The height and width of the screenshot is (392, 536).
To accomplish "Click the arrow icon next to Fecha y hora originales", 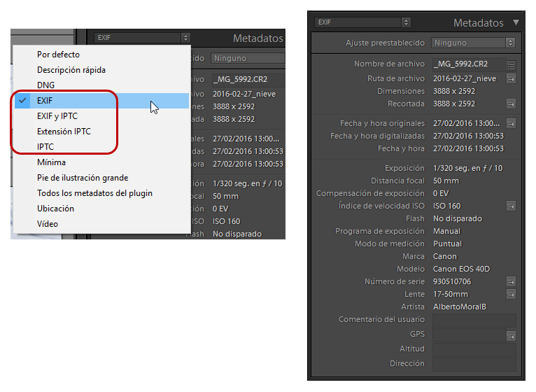I will point(511,123).
